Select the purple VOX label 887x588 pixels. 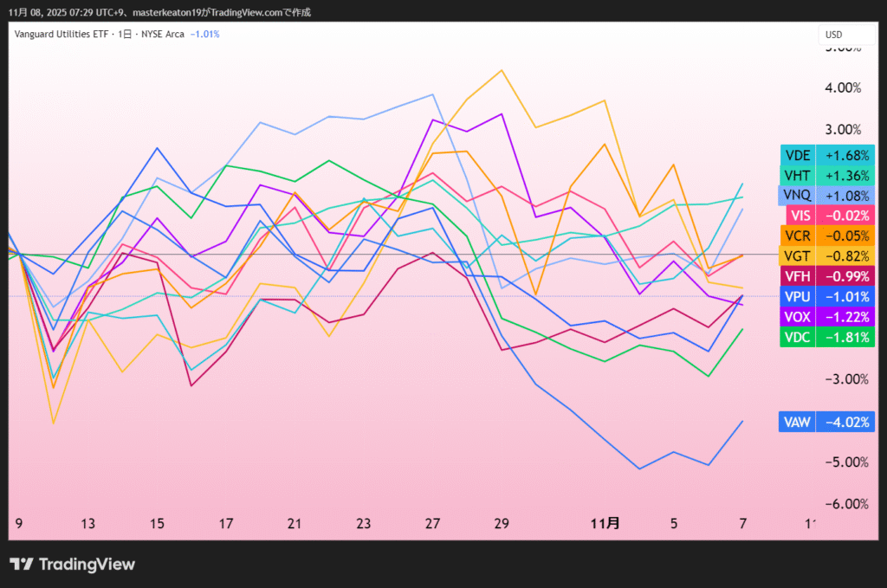tap(797, 317)
